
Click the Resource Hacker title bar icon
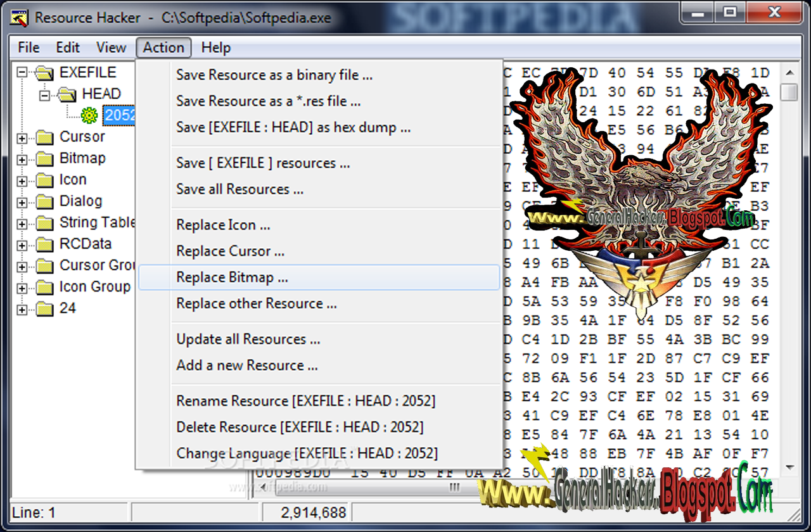20,18
